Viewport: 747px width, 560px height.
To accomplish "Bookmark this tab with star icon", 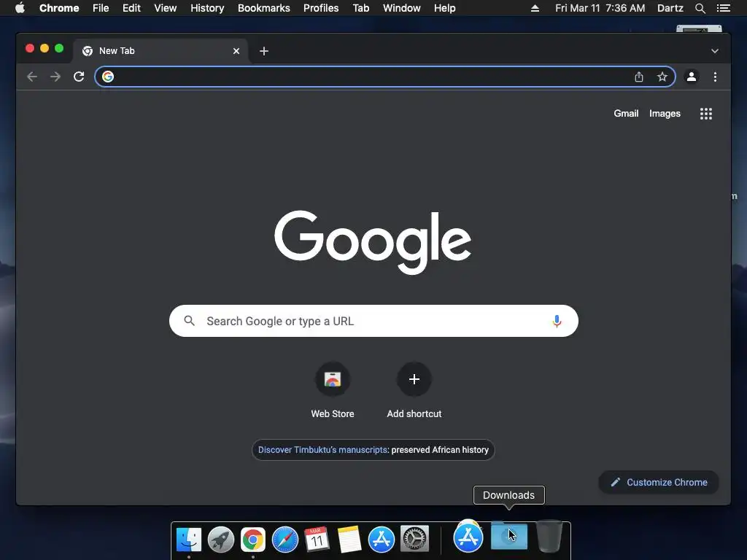I will (x=662, y=77).
